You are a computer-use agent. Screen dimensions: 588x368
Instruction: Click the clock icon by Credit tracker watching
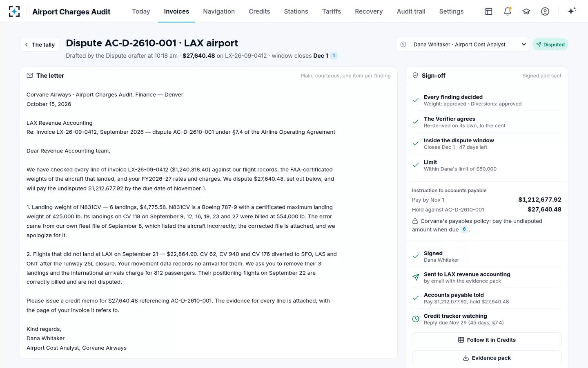tap(416, 319)
